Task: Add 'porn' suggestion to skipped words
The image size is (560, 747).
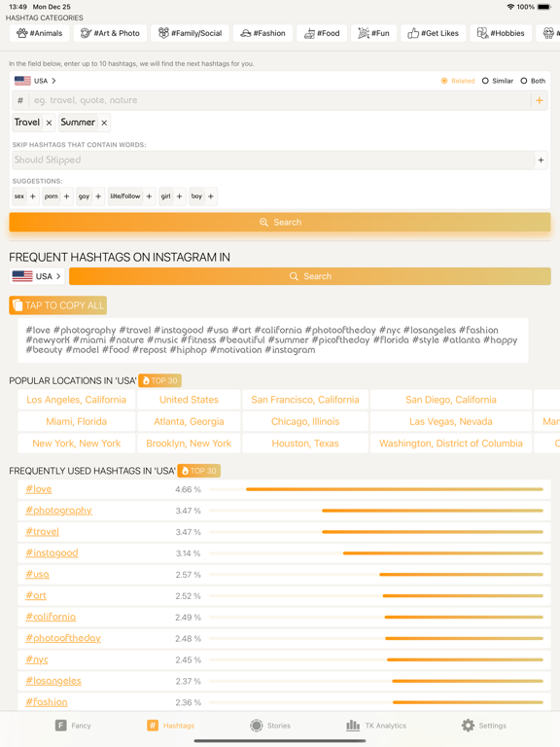Action: 67,196
